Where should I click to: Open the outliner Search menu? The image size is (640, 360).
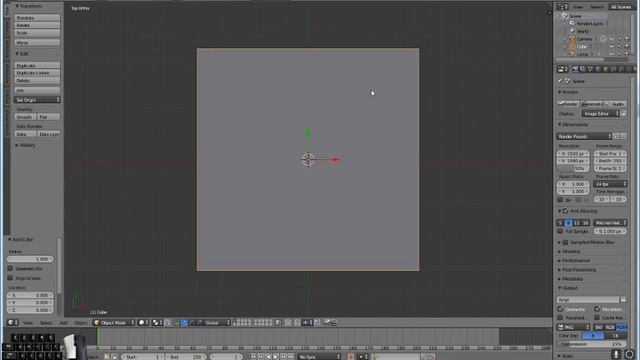[x=596, y=7]
